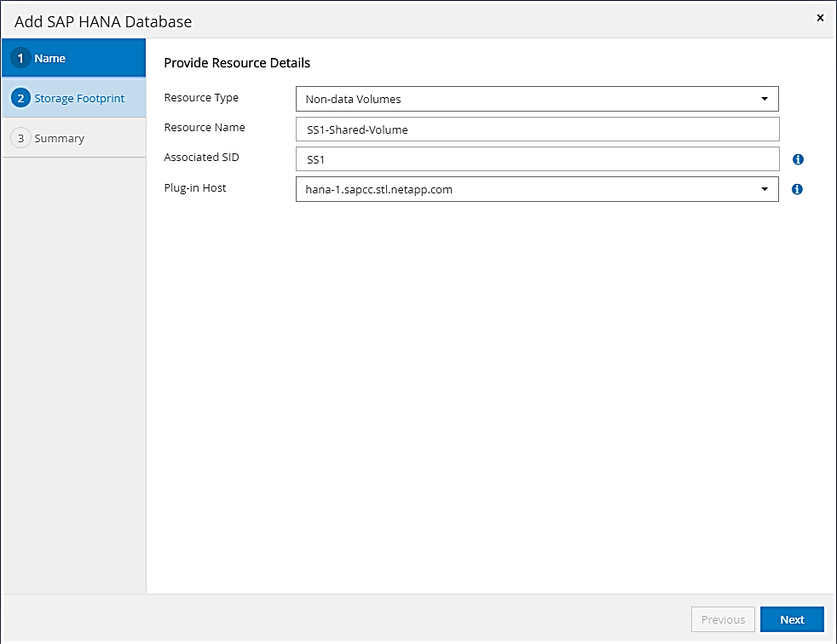837x644 pixels.
Task: Click the step 1 number circle
Action: click(x=22, y=59)
